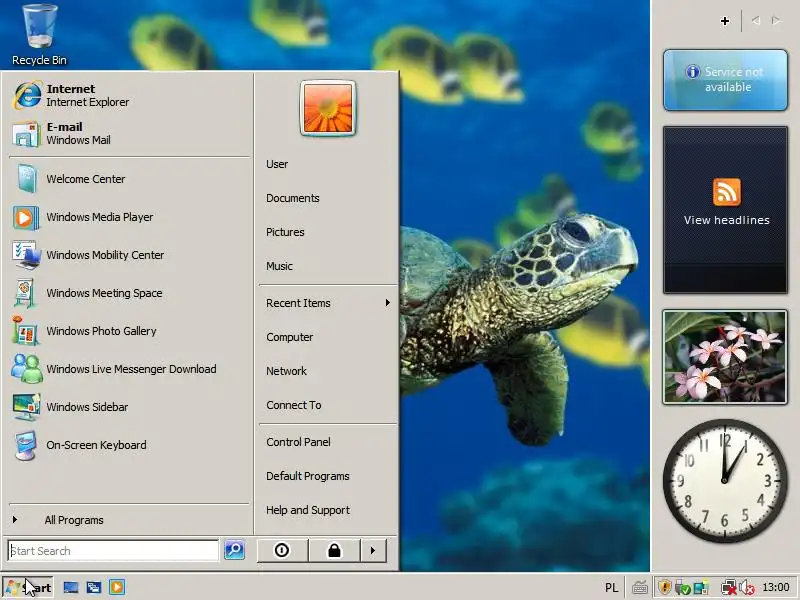Click Show Desktop in Quick Launch

[x=71, y=587]
